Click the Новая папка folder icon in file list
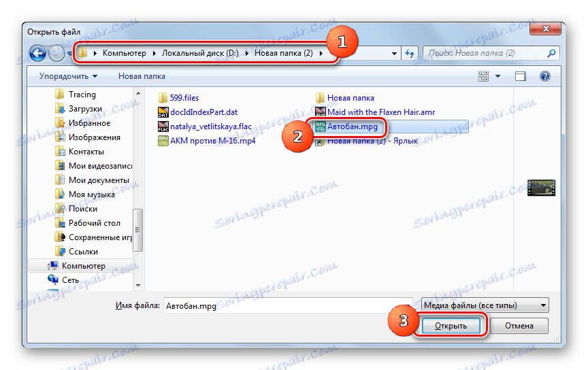The width and height of the screenshot is (588, 370). tap(320, 98)
